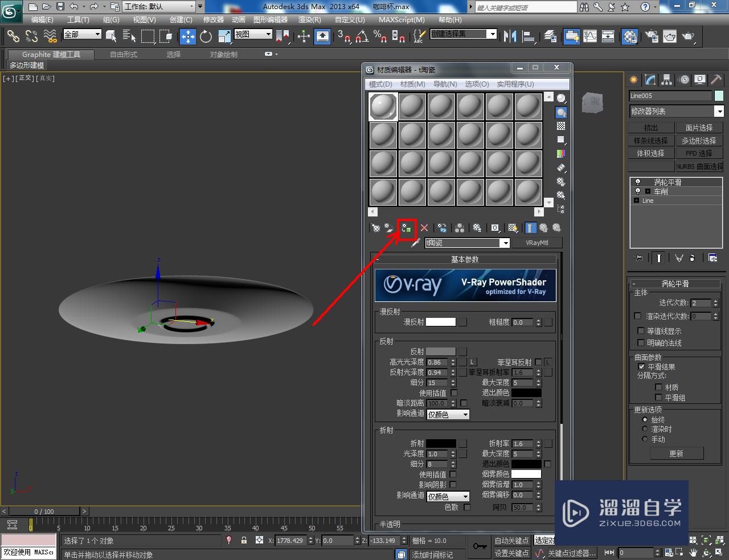The image size is (729, 560).
Task: Activate the Select and Rotate tool
Action: tap(206, 36)
